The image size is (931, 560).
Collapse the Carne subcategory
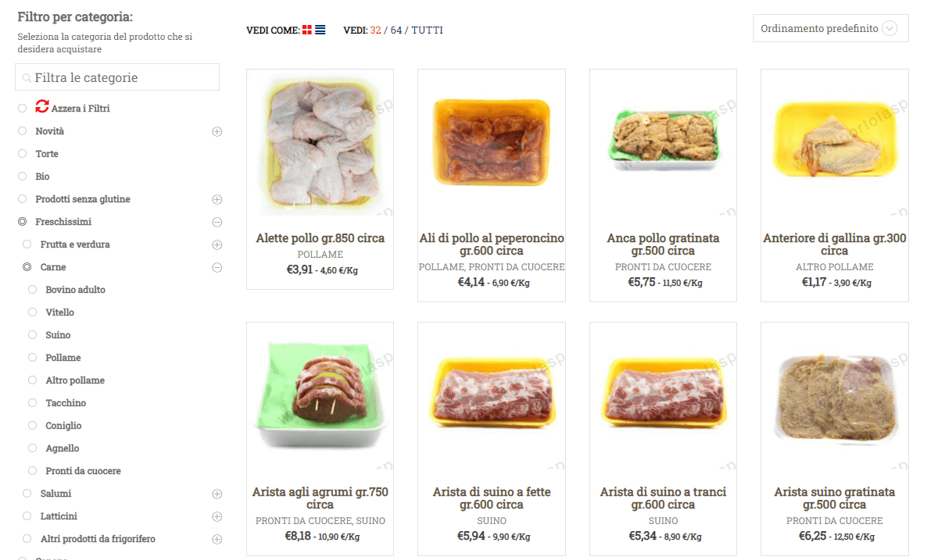tap(217, 267)
